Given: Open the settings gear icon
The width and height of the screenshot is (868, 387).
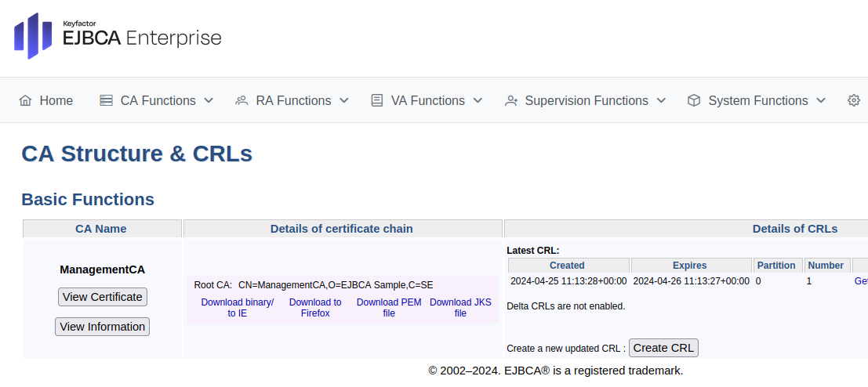Looking at the screenshot, I should coord(854,100).
